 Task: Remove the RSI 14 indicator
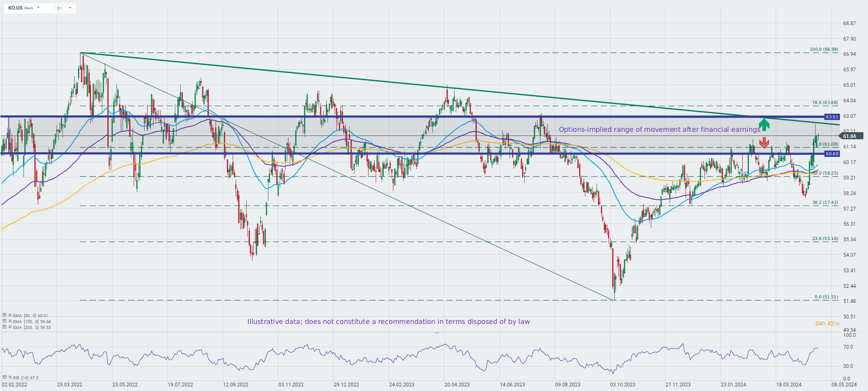tap(10, 377)
